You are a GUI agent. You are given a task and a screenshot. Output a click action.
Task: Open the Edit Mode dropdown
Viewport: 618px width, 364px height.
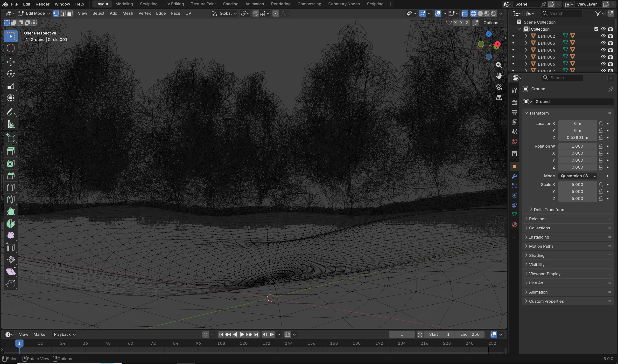tap(34, 14)
